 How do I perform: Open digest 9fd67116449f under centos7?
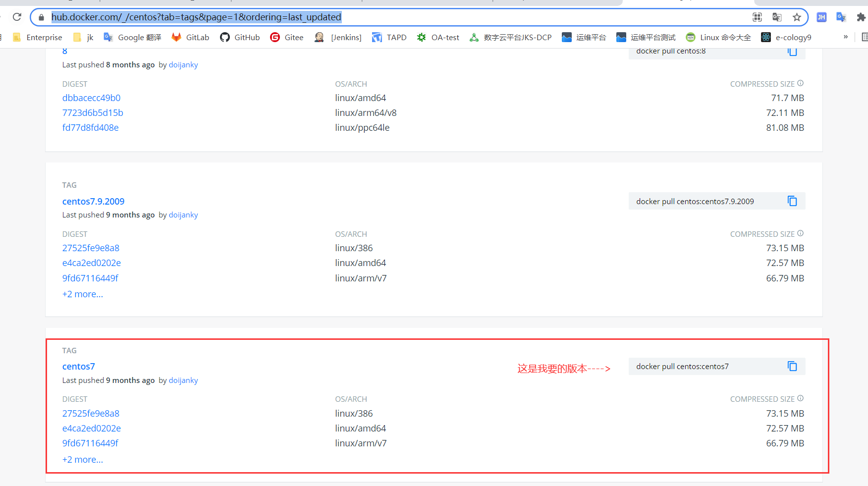pos(90,443)
